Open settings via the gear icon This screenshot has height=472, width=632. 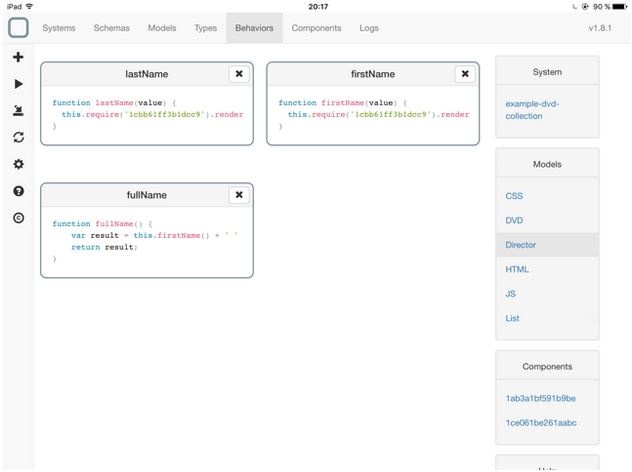tap(18, 164)
